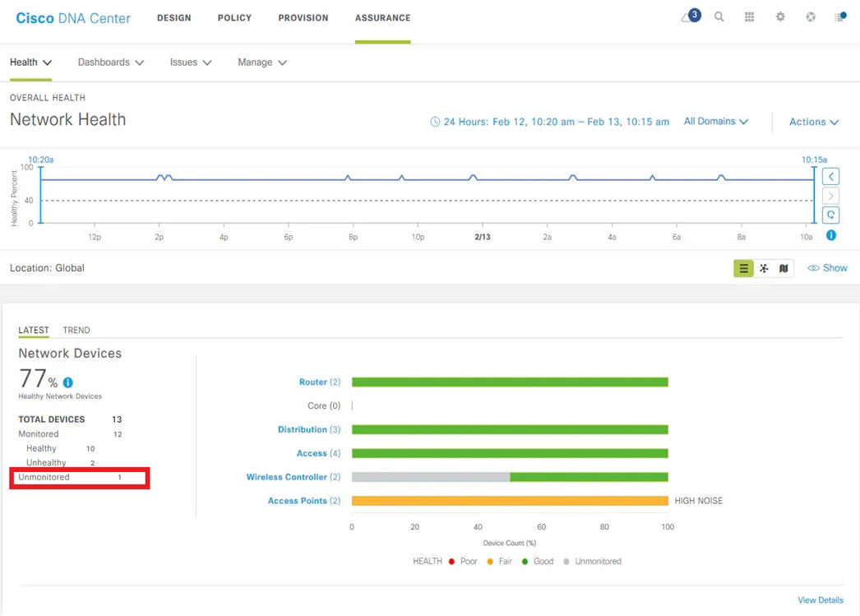The width and height of the screenshot is (860, 616).
Task: Change the 24 Hours time range
Action: point(556,122)
